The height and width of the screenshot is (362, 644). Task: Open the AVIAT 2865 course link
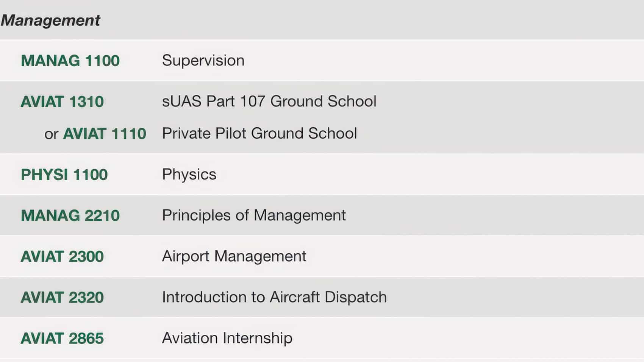click(62, 338)
